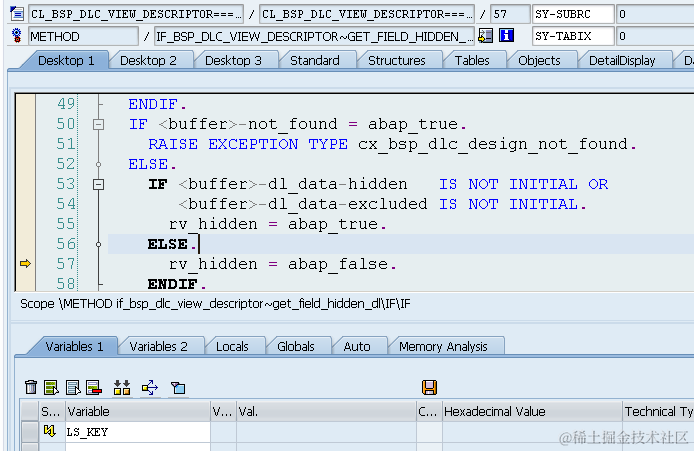
Task: Save variables using the floppy disk icon
Action: [429, 387]
